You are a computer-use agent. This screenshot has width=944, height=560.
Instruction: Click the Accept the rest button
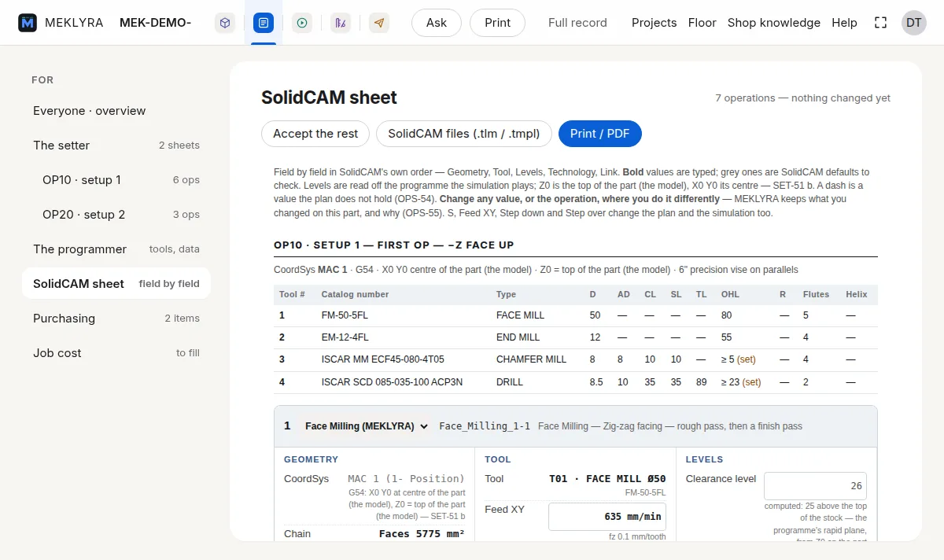[x=315, y=134]
